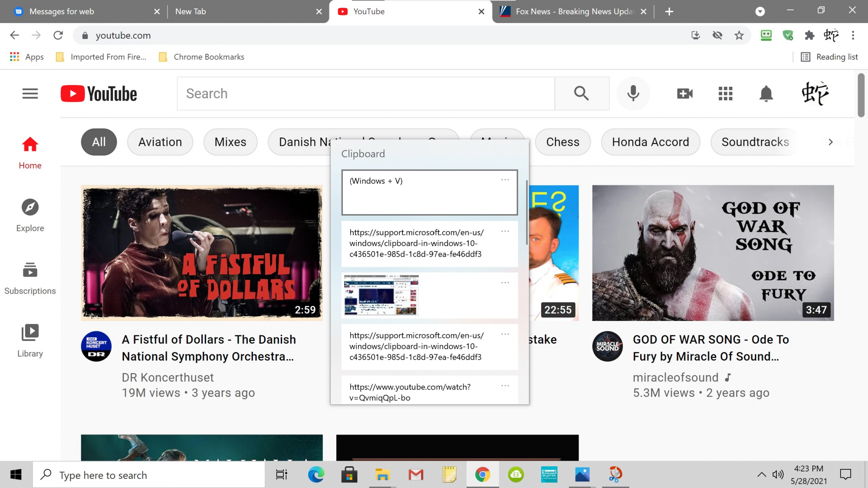Open the Chrome Extensions puzzle icon
Viewport: 868px width, 488px height.
pyautogui.click(x=809, y=36)
